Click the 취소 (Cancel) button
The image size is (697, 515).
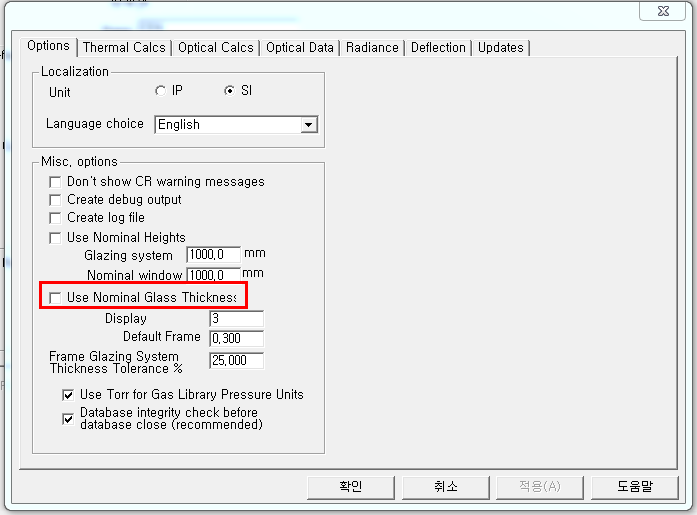(445, 487)
